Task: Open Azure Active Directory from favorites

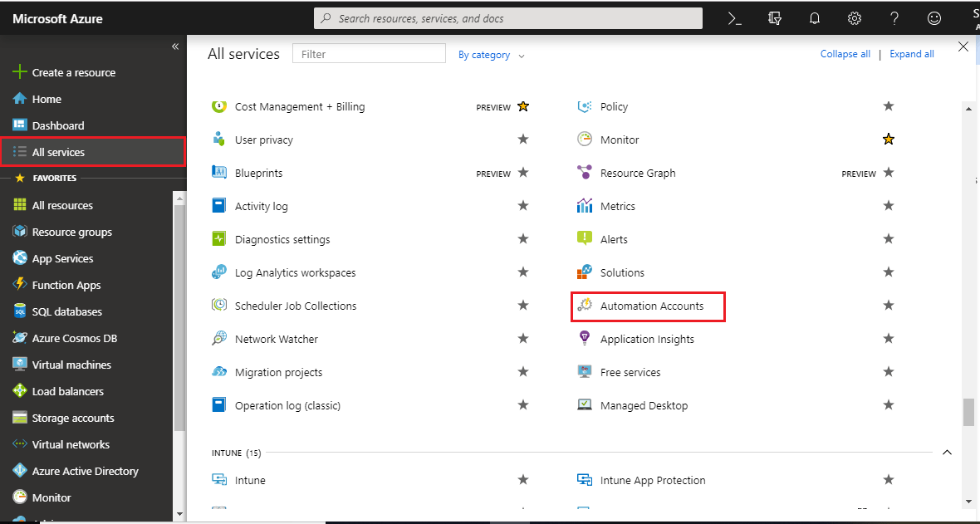Action: (x=86, y=471)
